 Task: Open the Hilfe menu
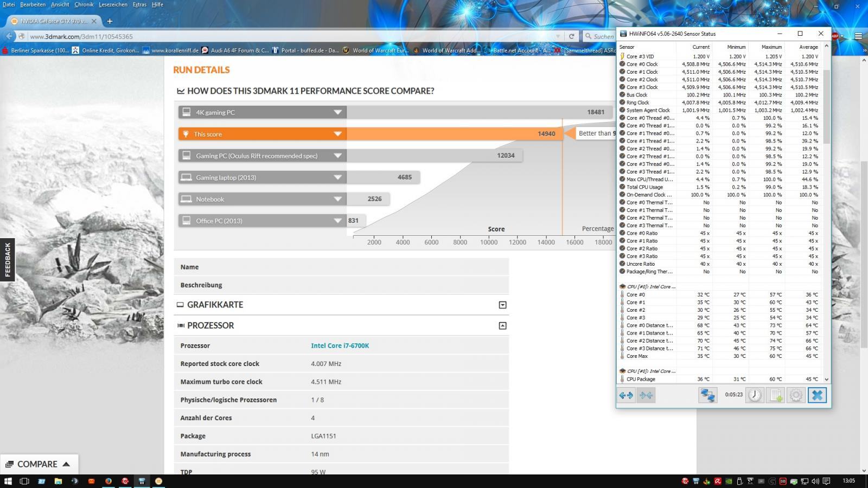coord(157,4)
